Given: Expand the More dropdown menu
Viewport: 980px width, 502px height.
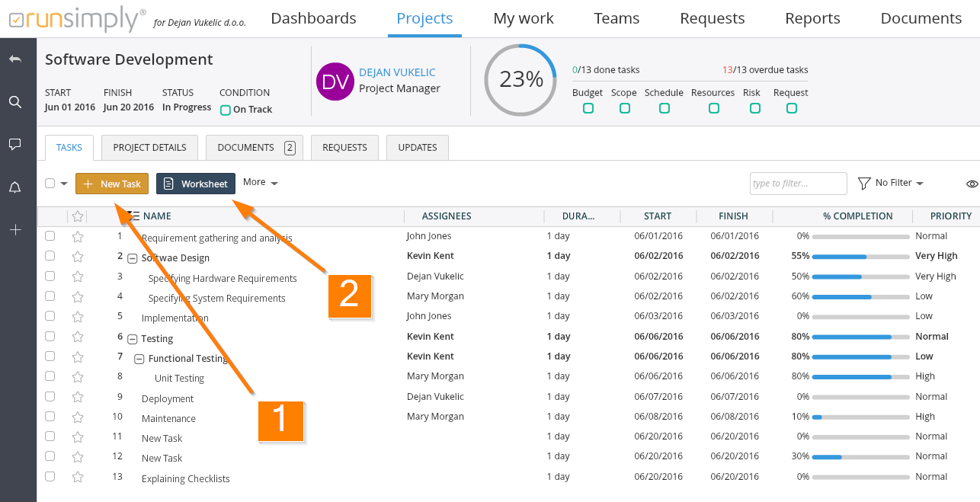Looking at the screenshot, I should click(261, 183).
